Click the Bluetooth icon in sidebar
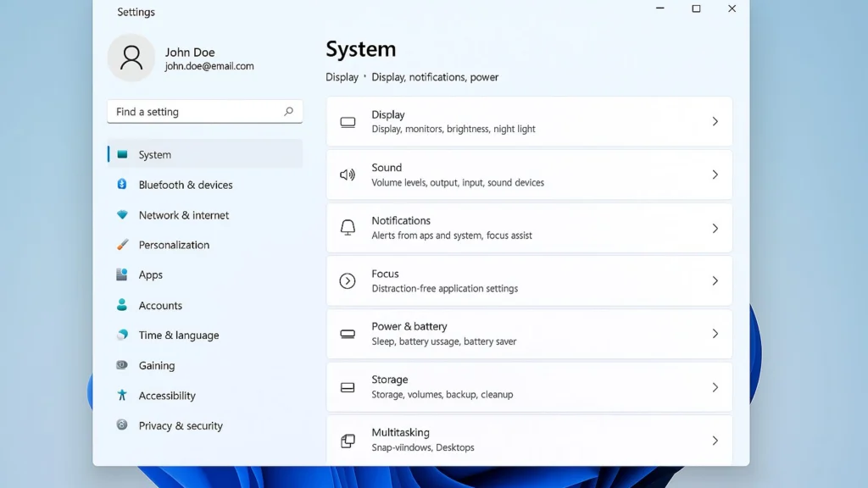Viewport: 868px width, 488px height. point(122,185)
